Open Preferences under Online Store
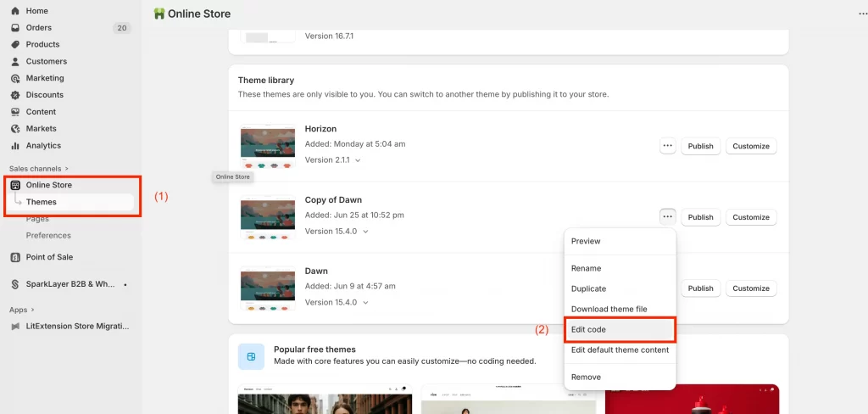 (x=48, y=236)
